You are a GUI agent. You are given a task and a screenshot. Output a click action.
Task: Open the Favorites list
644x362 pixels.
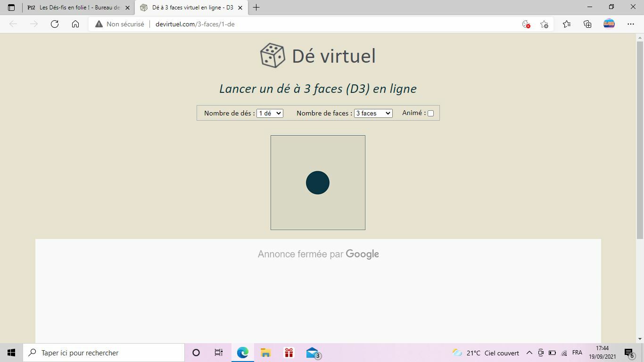click(x=567, y=24)
